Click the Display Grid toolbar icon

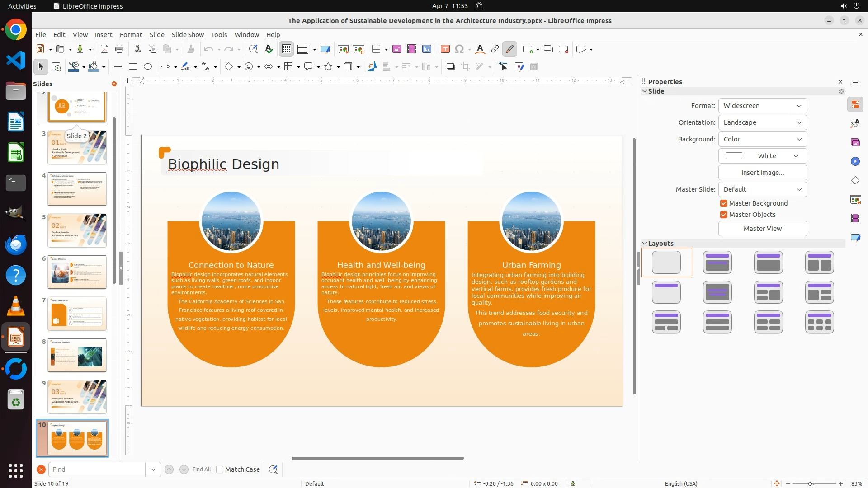287,49
